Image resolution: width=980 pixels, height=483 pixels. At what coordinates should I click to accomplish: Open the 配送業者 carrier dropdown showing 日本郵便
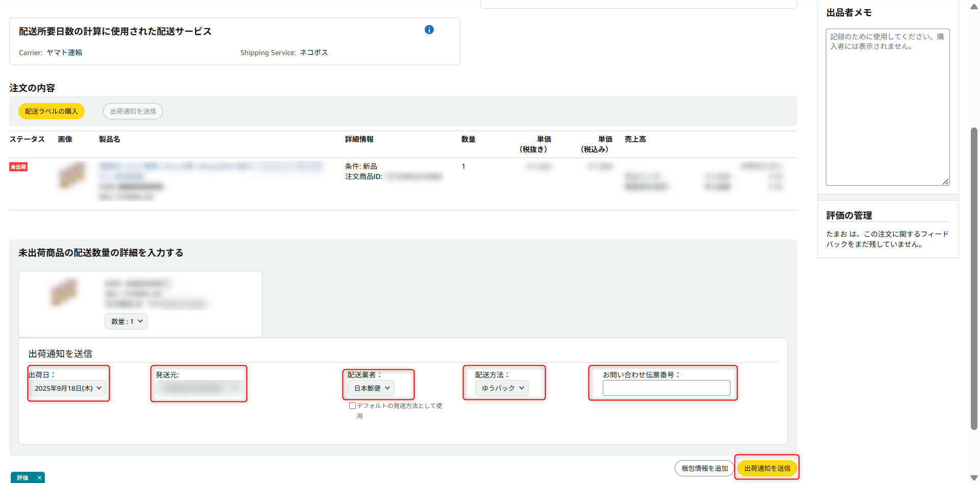click(x=370, y=388)
